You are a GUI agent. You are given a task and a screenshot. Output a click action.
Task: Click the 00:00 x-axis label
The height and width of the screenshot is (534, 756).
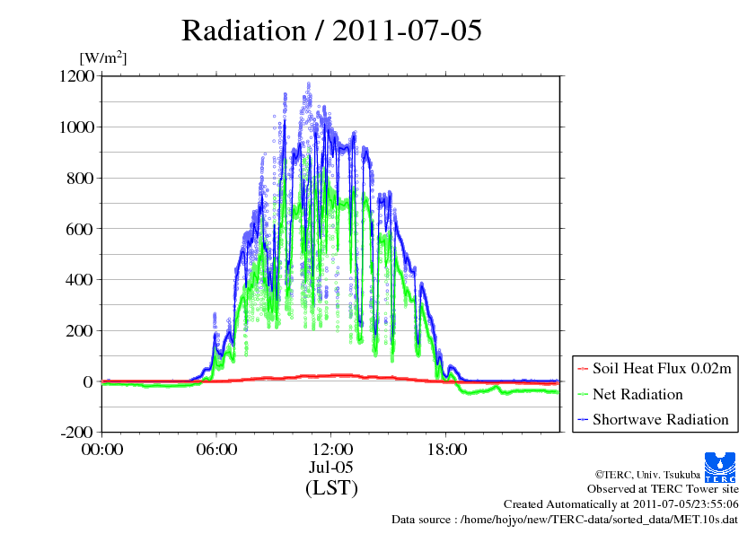102,450
